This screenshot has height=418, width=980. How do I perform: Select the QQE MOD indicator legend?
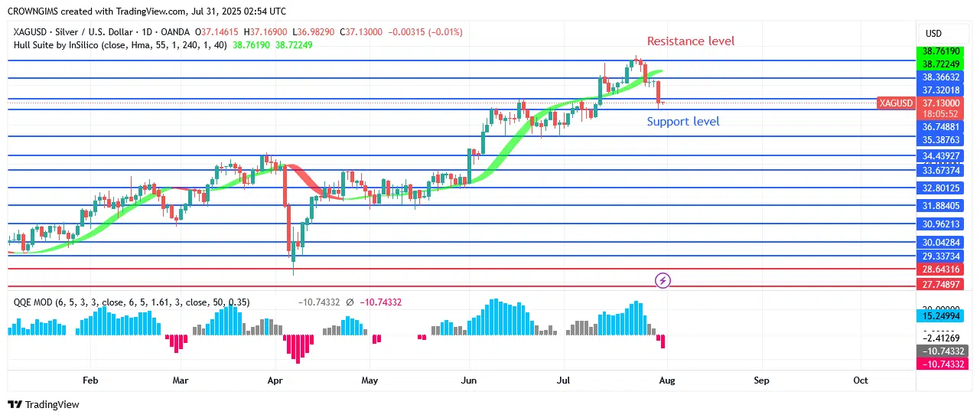tap(33, 302)
